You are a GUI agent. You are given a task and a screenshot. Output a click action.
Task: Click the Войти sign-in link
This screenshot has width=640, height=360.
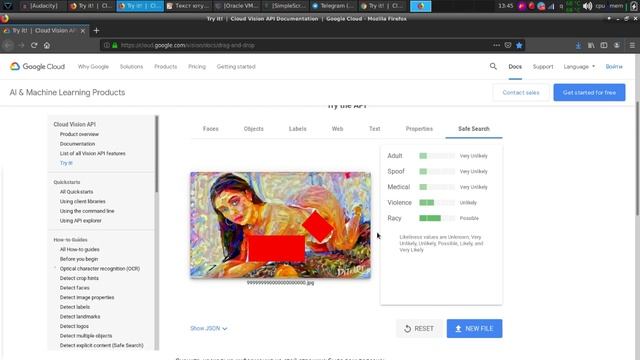(614, 67)
